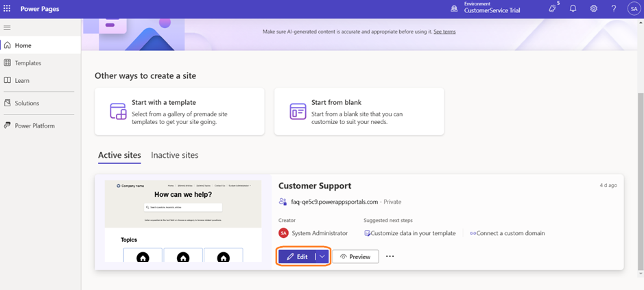The width and height of the screenshot is (644, 290).
Task: Click the Help question mark icon
Action: [614, 9]
